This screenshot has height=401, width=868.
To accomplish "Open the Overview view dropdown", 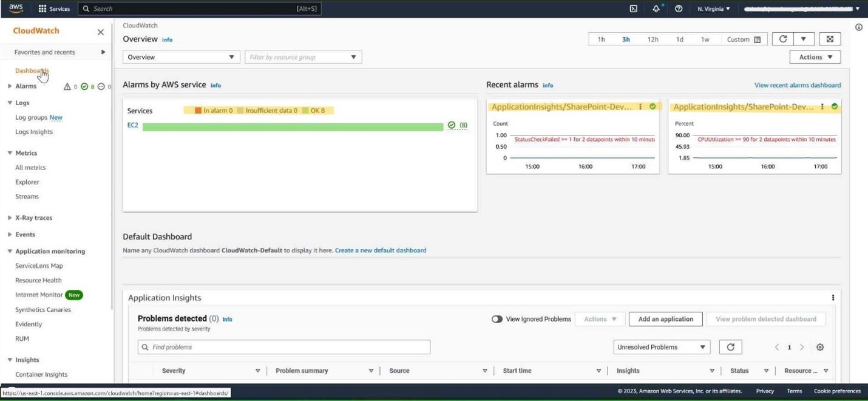I will (x=181, y=57).
